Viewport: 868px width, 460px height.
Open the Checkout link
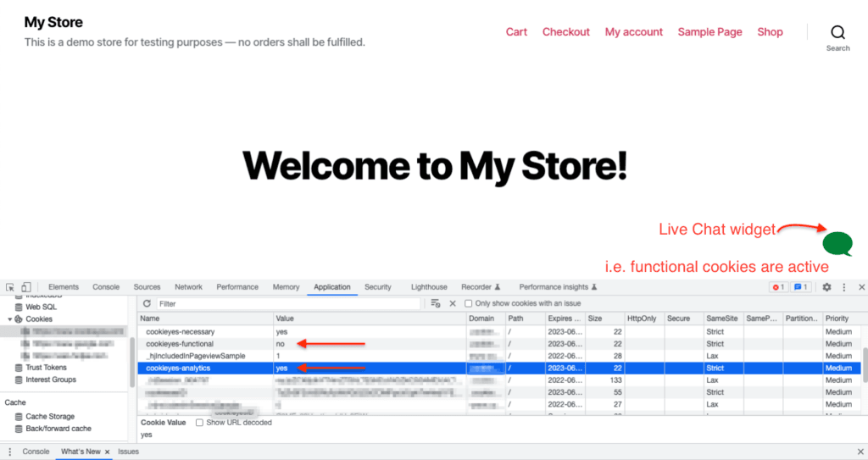coord(565,32)
